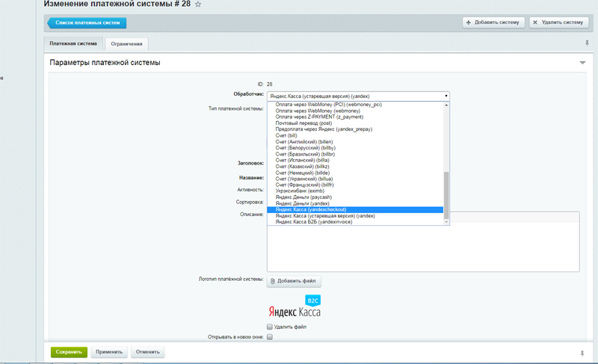This screenshot has width=598, height=364.
Task: Click Добавить систему button
Action: coord(493,22)
